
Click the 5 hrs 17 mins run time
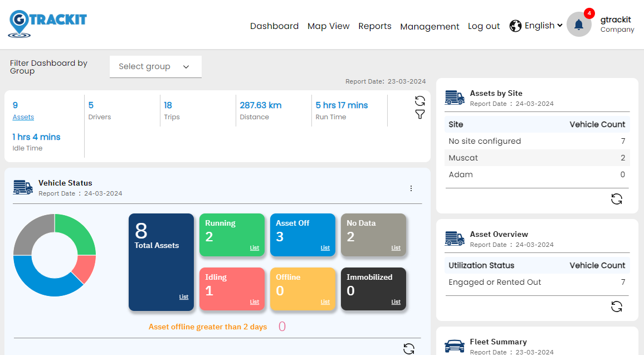[x=341, y=105]
